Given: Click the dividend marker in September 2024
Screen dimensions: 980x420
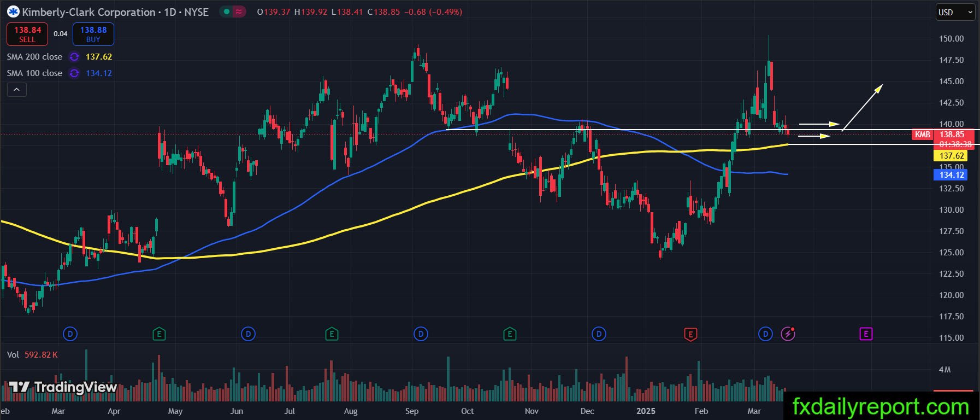Looking at the screenshot, I should 421,334.
